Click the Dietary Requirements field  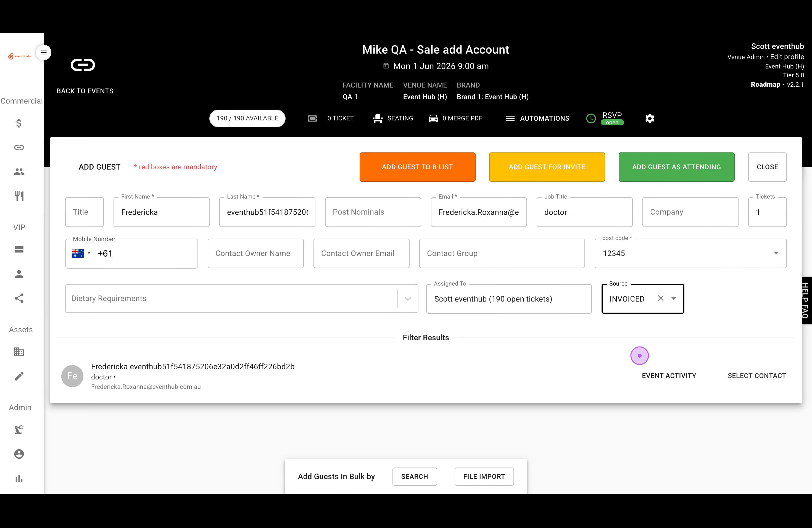pos(242,299)
